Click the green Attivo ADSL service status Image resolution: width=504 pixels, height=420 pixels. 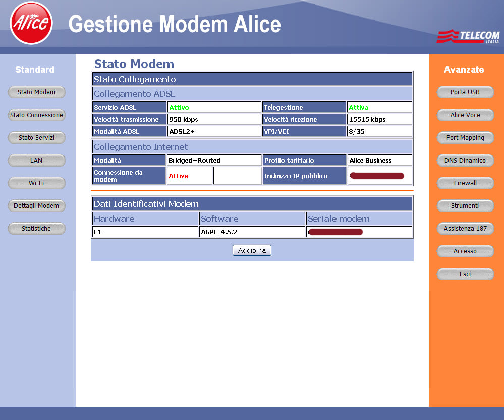[x=179, y=108]
